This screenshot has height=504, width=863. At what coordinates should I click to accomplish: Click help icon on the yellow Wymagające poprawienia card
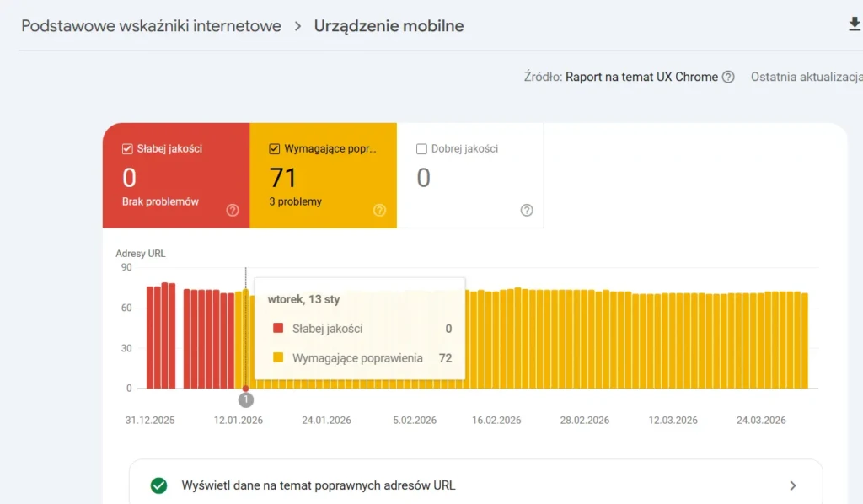[379, 211]
